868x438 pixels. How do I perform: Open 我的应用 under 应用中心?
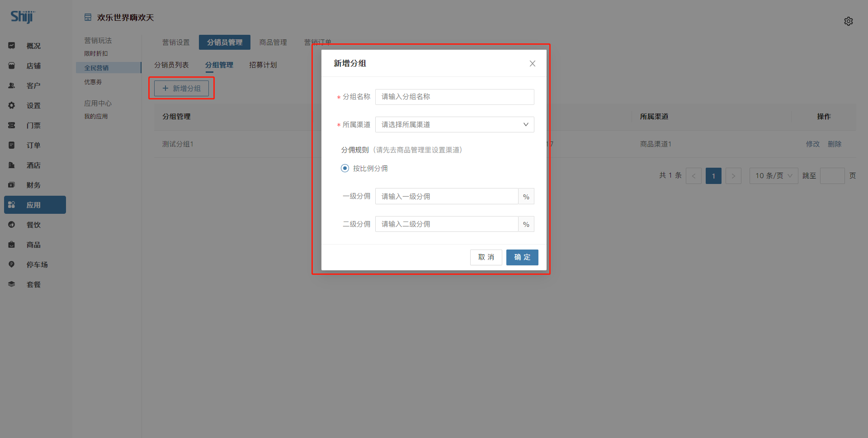(96, 117)
